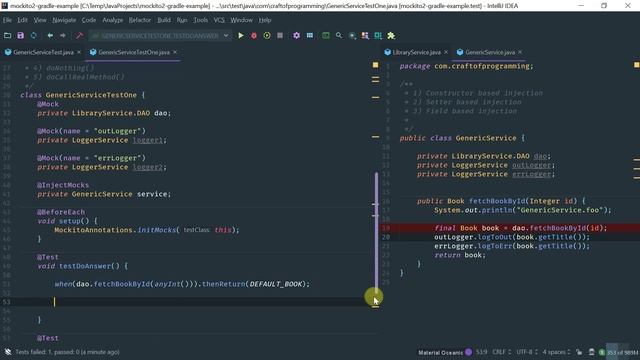
Task: Navigate forward with the right arrow icon
Action: coord(63,36)
